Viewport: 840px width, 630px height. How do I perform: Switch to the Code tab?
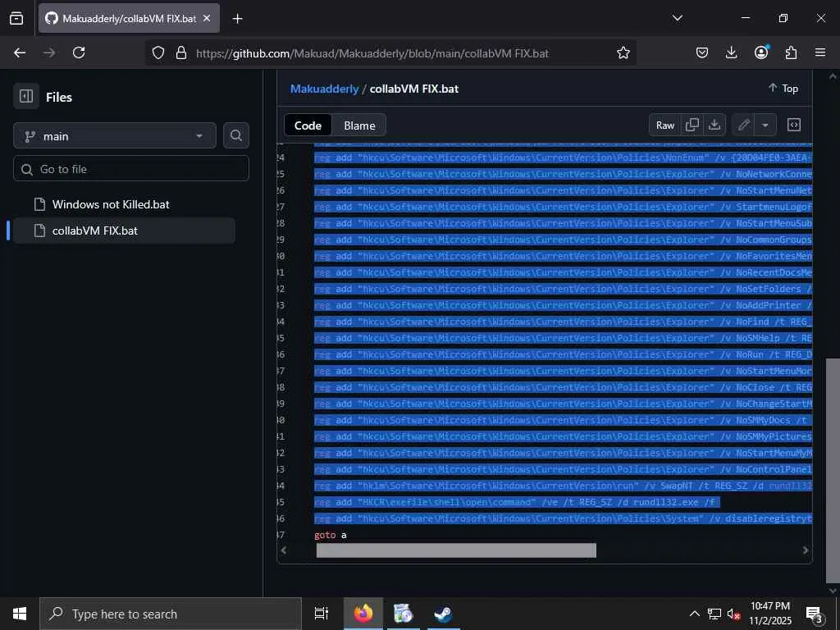tap(308, 126)
